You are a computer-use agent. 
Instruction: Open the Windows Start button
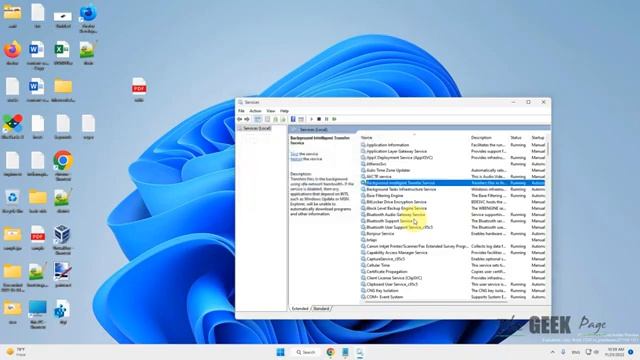click(280, 352)
